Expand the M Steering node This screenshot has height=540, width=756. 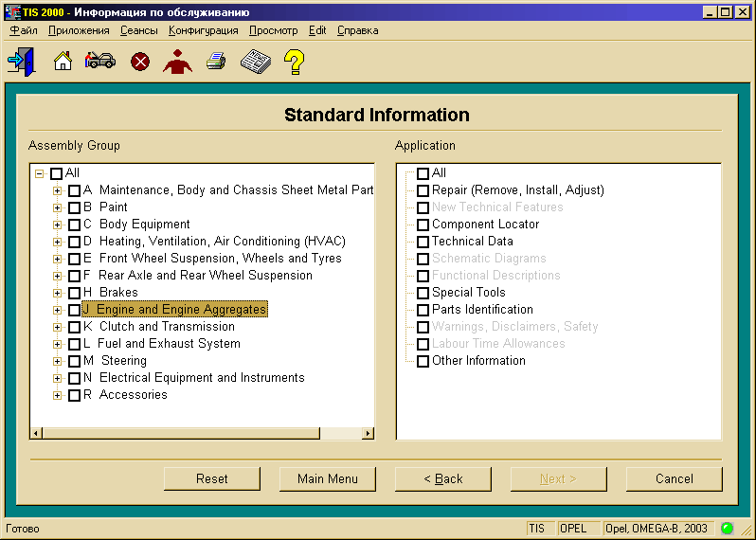click(58, 361)
